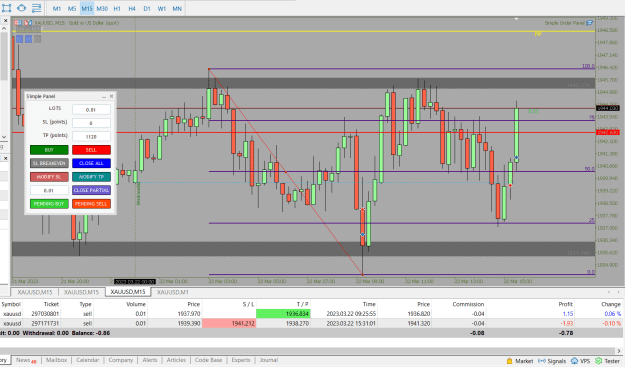The height and width of the screenshot is (367, 625).
Task: Click the SL (points) input field
Action: tap(91, 123)
